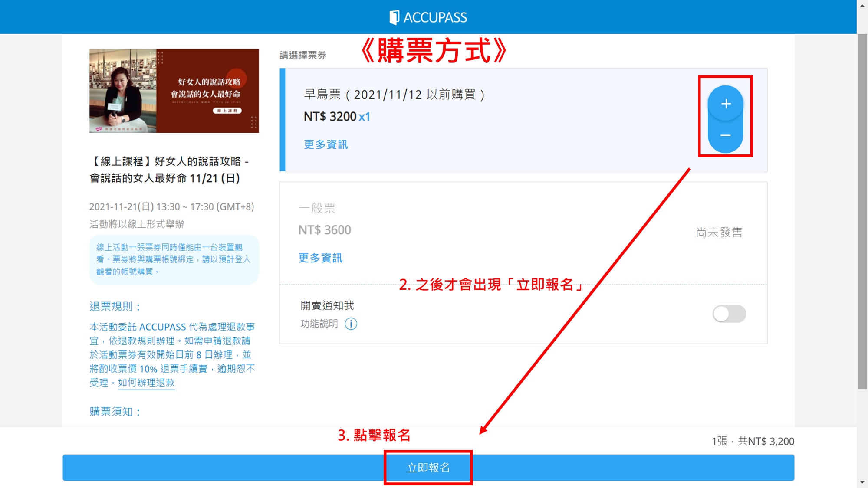Viewport: 868px width, 488px height.
Task: Open 更多資訊 under 一般票 ticket
Action: [x=320, y=258]
